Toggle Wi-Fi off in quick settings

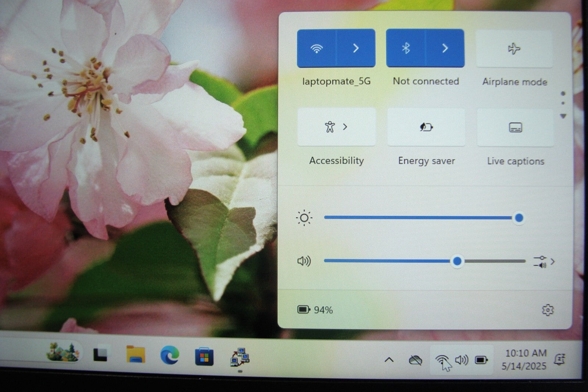coord(316,49)
